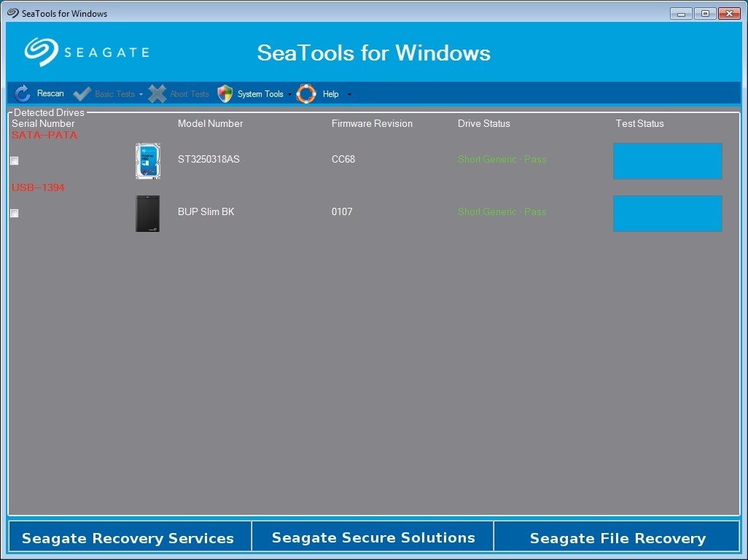Click the ST3250318AS hard drive icon
This screenshot has width=748, height=560.
click(147, 160)
